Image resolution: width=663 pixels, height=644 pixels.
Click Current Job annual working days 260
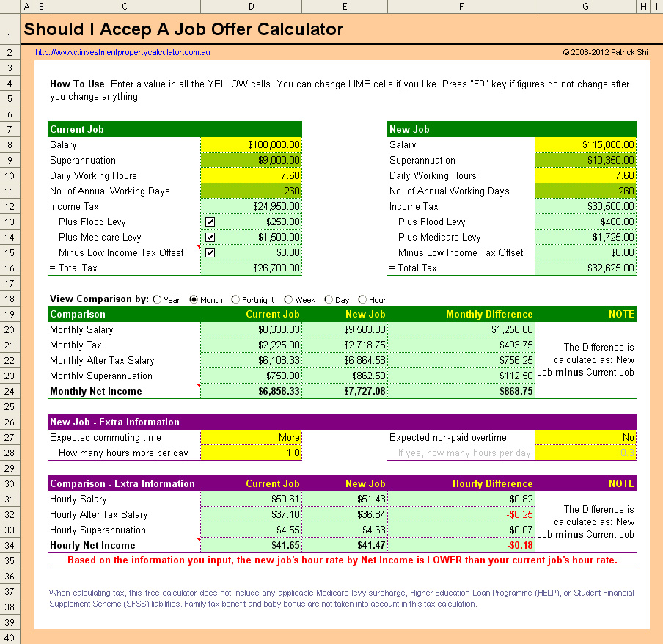(x=251, y=191)
